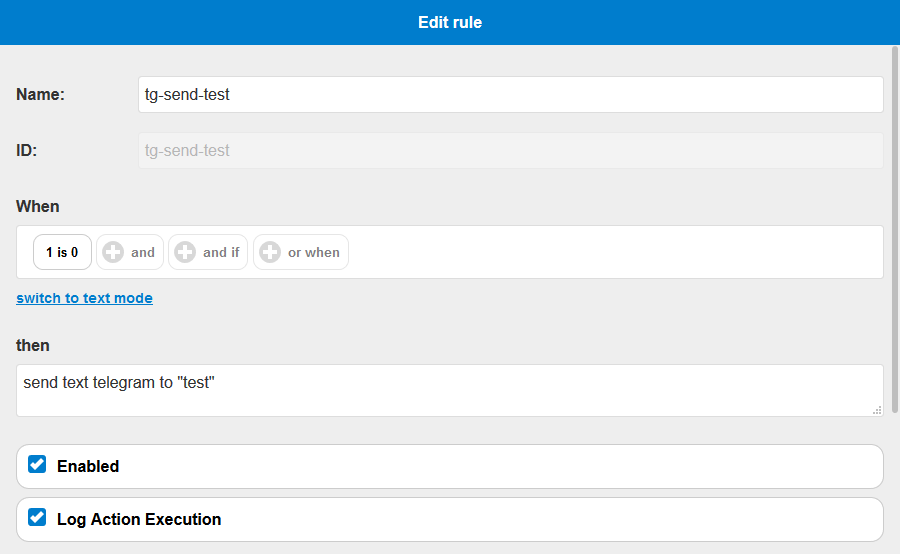Click the "Edit rule" header title
This screenshot has width=900, height=554.
450,22
